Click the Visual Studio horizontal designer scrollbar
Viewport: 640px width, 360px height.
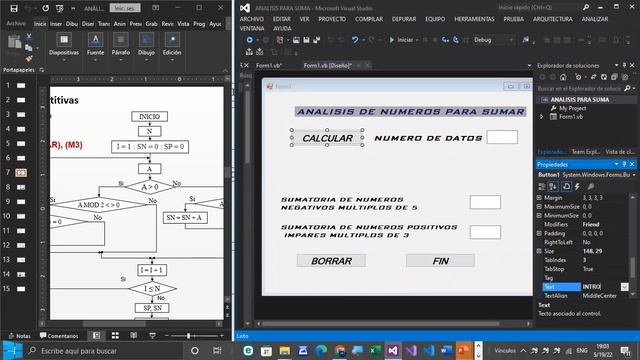pos(380,324)
